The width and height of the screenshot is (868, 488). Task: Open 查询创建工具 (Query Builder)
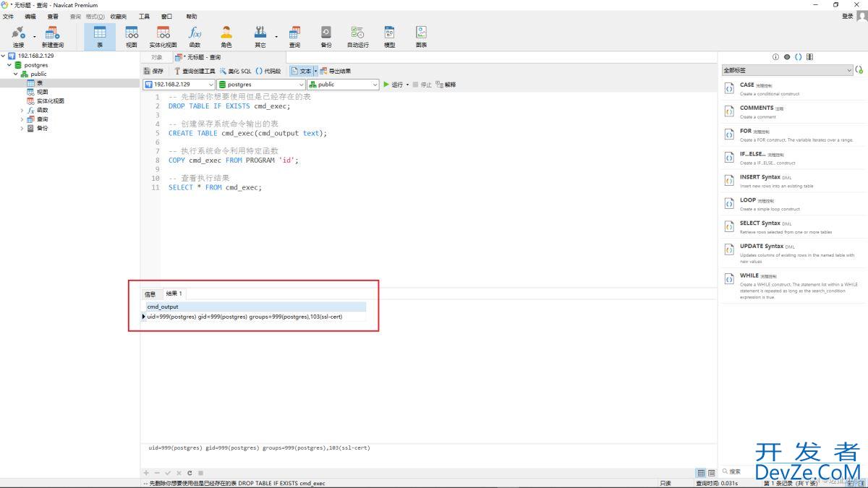194,71
